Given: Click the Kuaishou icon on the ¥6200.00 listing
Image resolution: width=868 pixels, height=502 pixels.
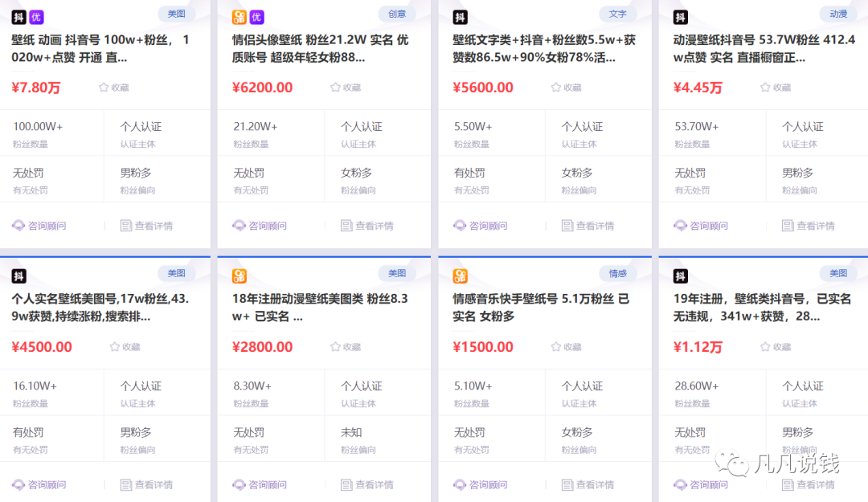Looking at the screenshot, I should click(240, 17).
